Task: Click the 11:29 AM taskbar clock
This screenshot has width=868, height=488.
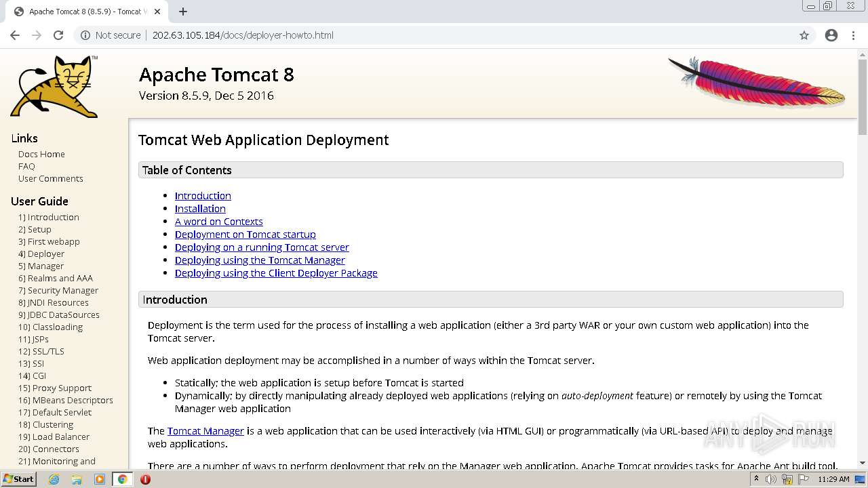Action: tap(833, 479)
